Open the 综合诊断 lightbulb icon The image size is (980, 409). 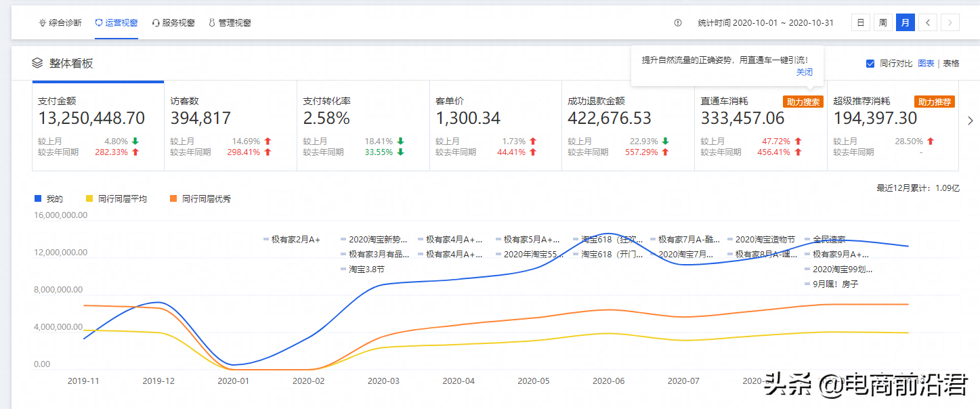click(x=42, y=22)
